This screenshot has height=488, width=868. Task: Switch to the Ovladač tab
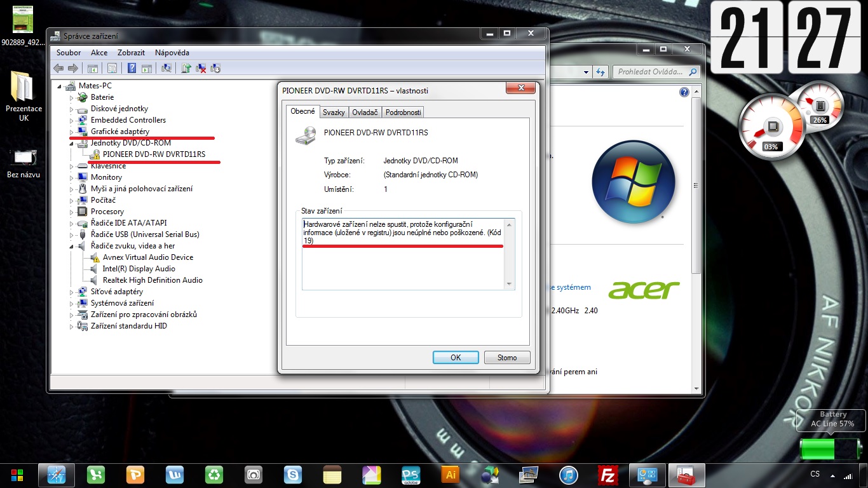pos(365,112)
